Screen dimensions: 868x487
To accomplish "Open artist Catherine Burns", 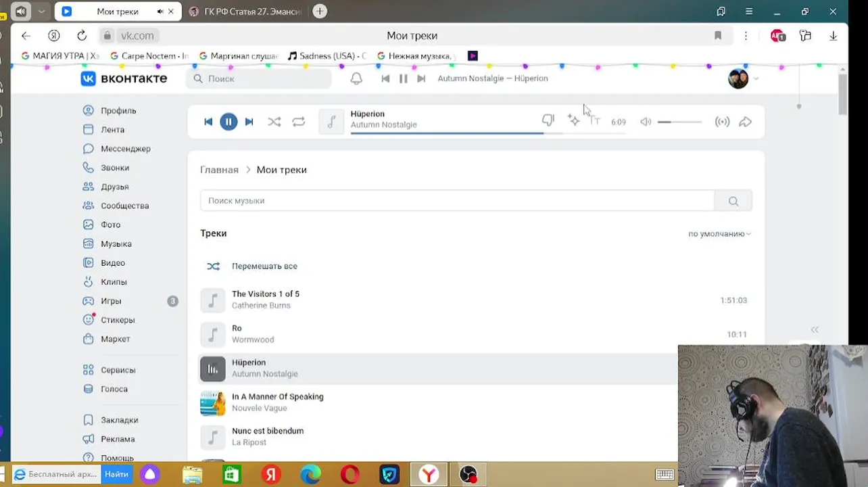I will 261,306.
